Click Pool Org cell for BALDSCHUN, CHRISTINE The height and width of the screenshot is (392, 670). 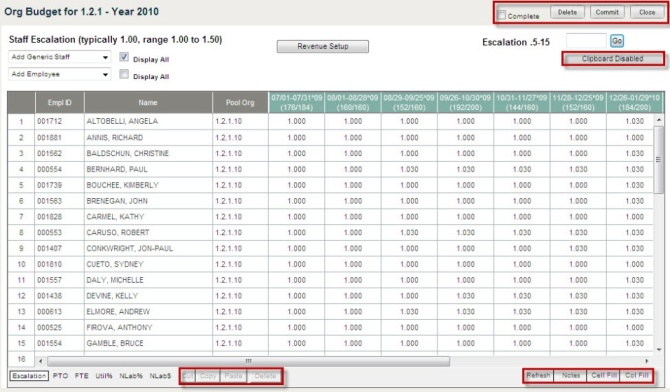click(240, 153)
